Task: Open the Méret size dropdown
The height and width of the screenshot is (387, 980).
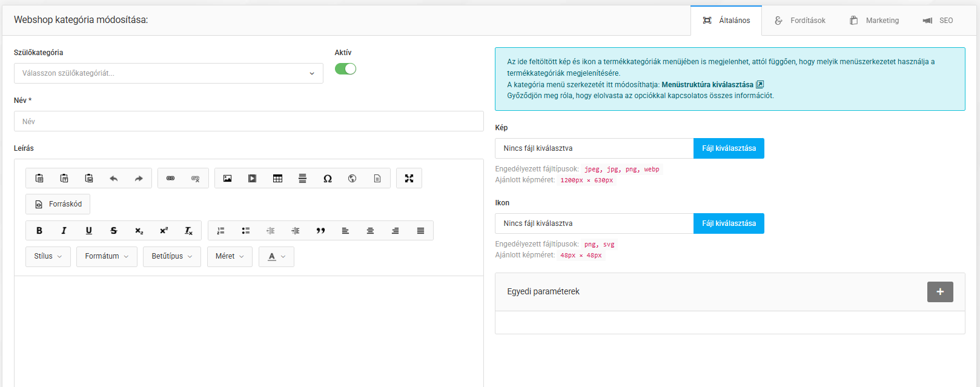Action: (230, 256)
